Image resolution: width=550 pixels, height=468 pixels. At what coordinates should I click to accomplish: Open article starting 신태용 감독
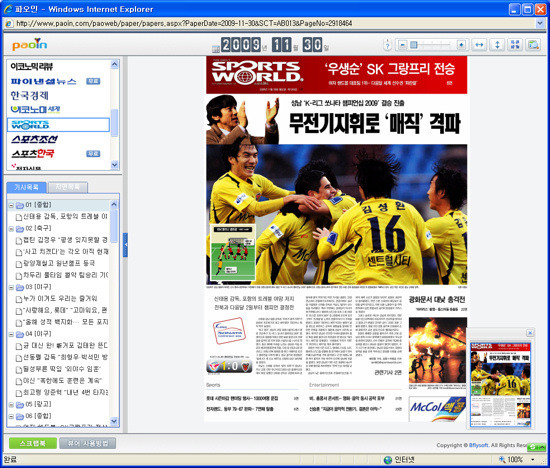coord(65,217)
